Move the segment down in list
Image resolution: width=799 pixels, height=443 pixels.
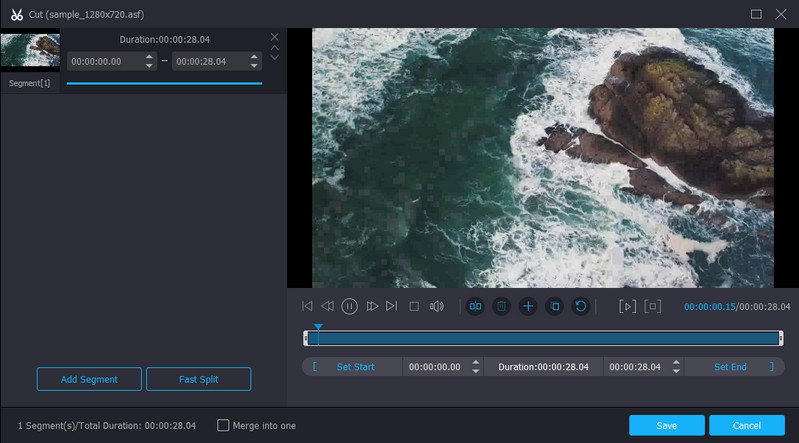coord(275,58)
